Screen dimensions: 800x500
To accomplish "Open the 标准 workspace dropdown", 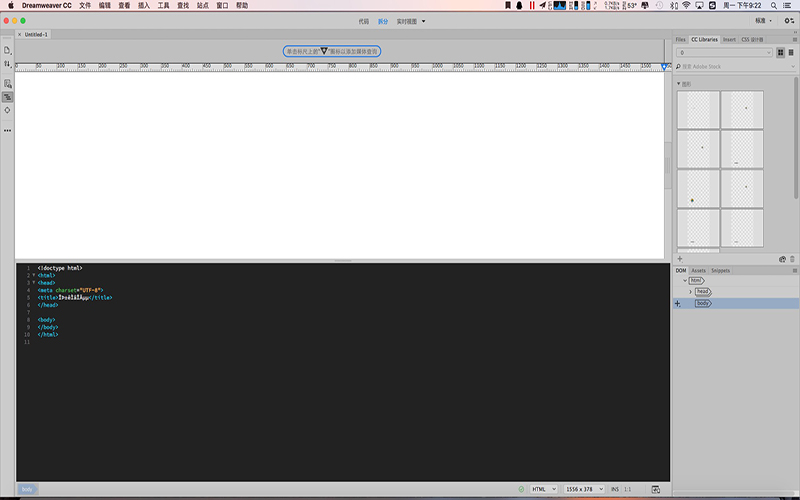I will coord(763,21).
